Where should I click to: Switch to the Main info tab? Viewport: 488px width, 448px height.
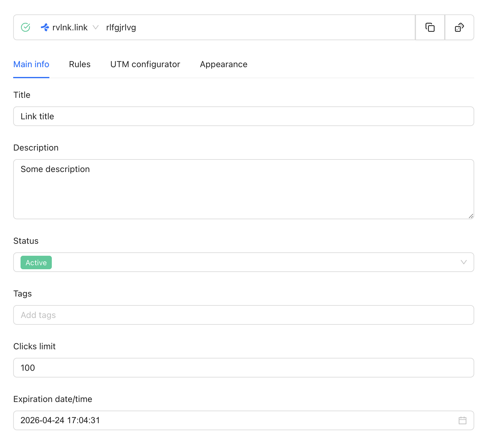coord(31,64)
